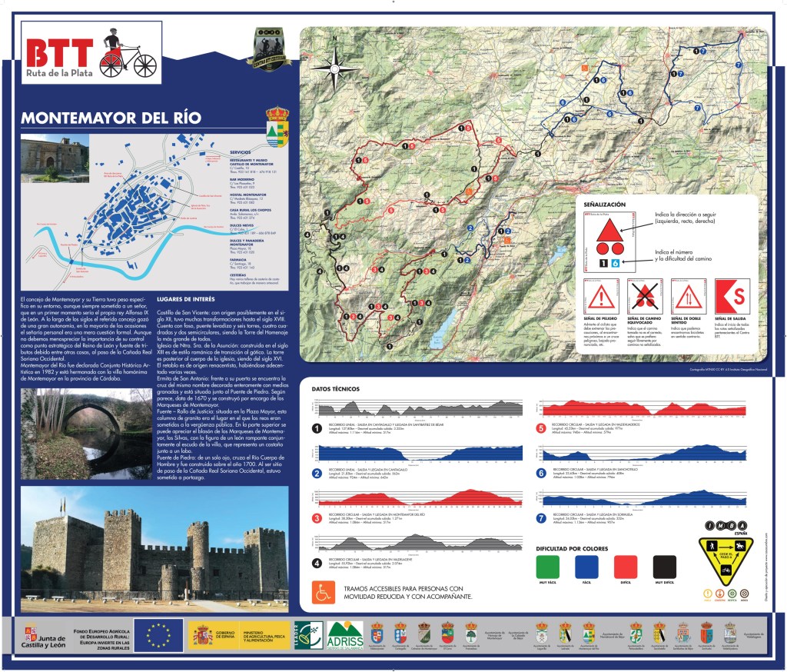
Task: Click the ADRISS logo in footer
Action: (345, 636)
